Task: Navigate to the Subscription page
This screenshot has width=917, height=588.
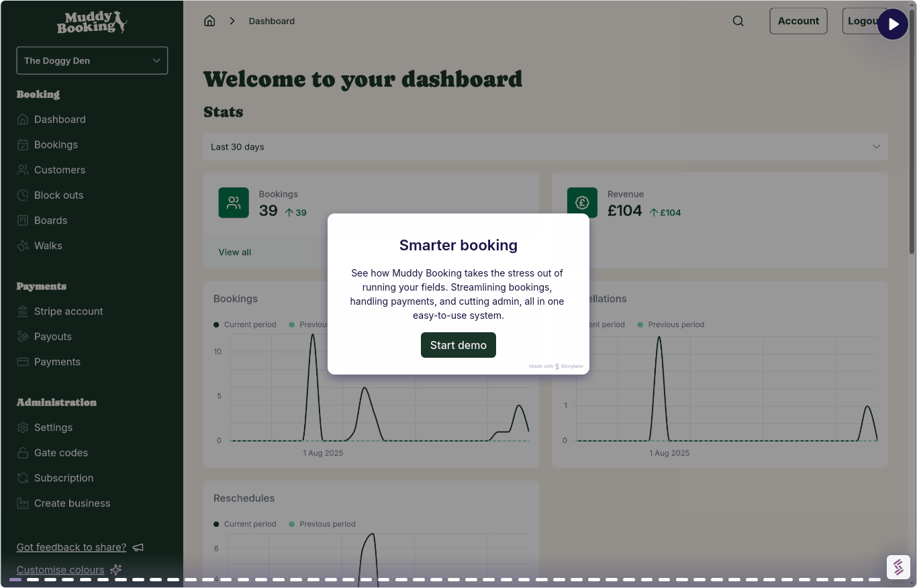Action: 64,478
